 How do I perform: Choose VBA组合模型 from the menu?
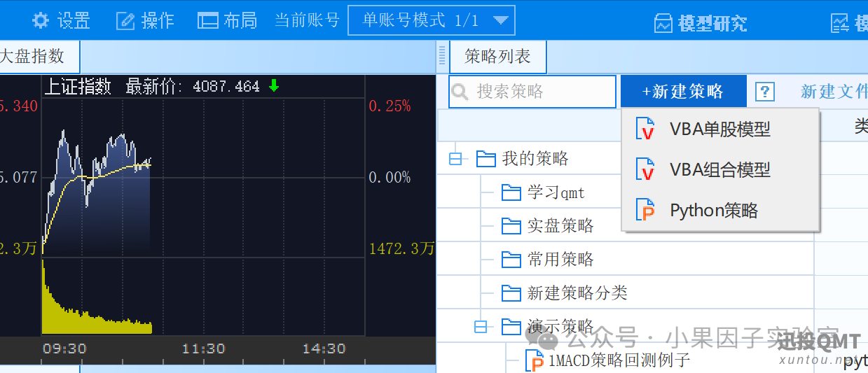[x=720, y=170]
